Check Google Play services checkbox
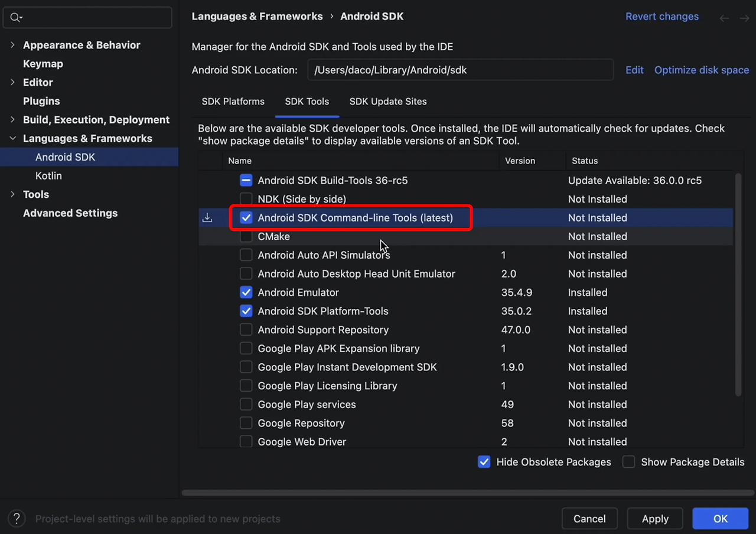 click(x=246, y=405)
